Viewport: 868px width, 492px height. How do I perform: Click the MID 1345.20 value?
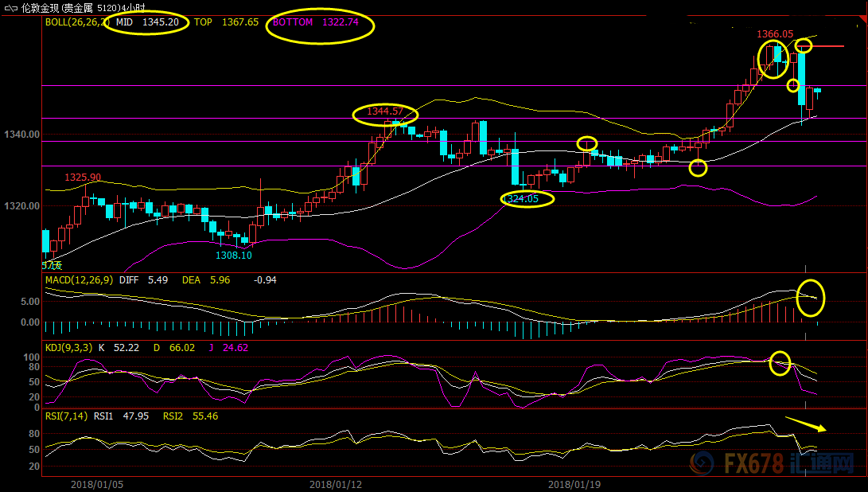click(x=147, y=22)
